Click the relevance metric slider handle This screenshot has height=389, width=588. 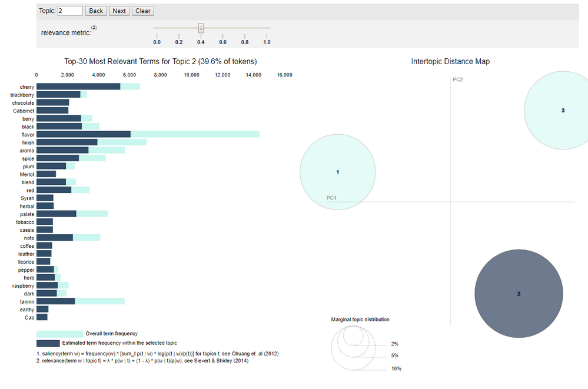[201, 28]
